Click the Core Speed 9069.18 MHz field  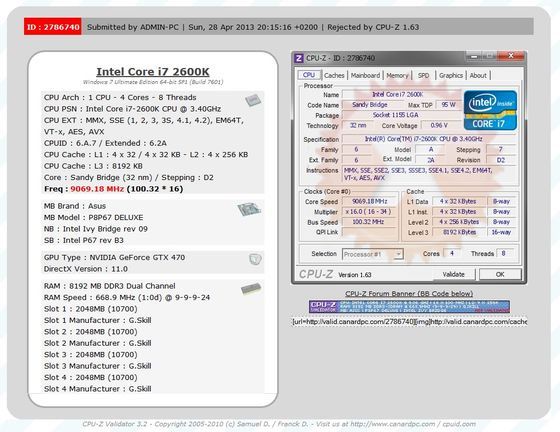tap(369, 201)
